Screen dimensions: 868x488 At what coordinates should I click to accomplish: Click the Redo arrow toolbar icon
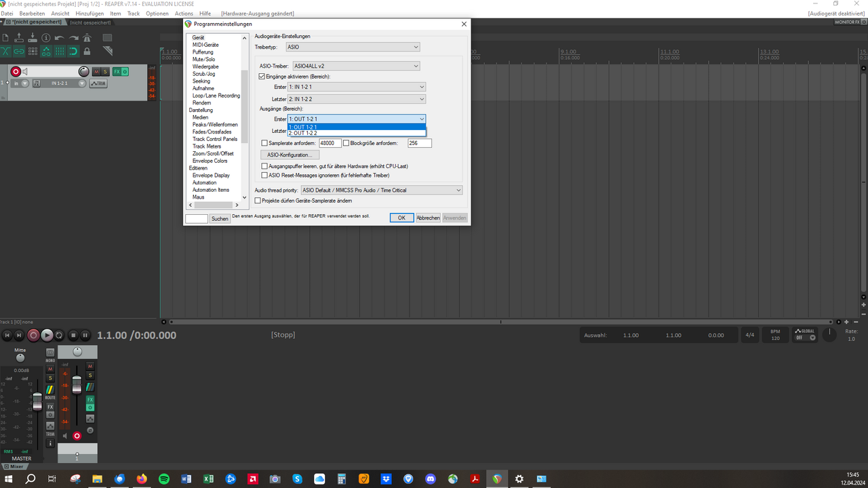pos(73,38)
